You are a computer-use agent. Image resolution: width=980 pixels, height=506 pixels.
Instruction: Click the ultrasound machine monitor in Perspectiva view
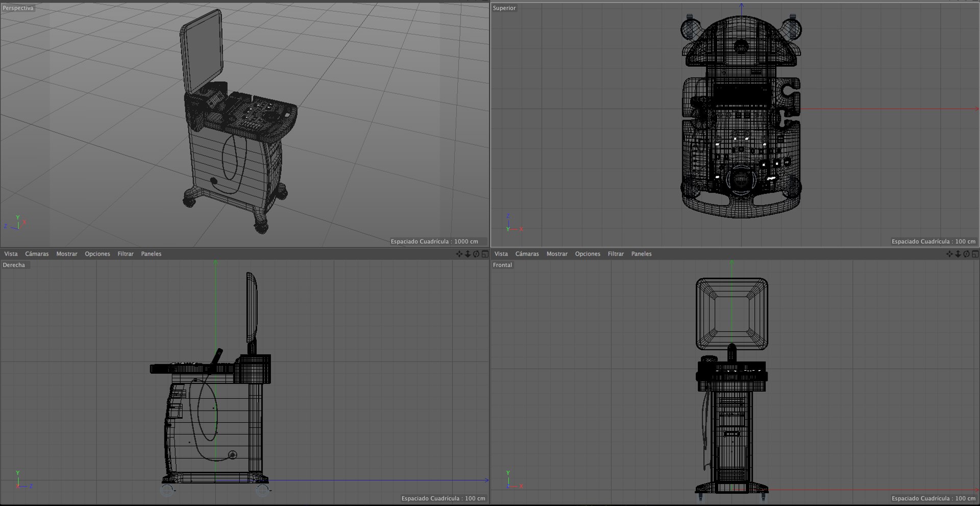pyautogui.click(x=202, y=51)
